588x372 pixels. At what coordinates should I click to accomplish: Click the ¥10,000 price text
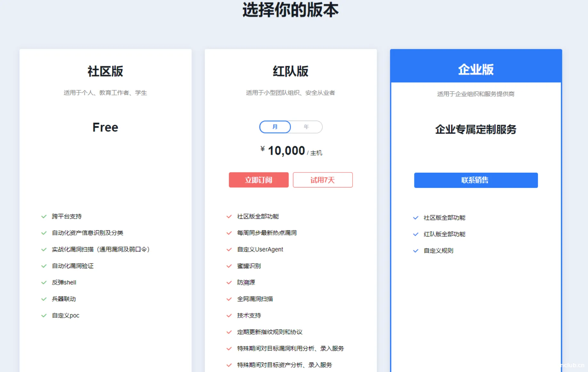tap(283, 150)
